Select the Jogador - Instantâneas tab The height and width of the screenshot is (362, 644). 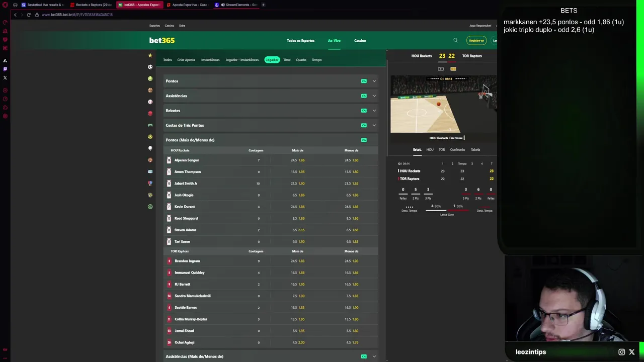pyautogui.click(x=242, y=60)
